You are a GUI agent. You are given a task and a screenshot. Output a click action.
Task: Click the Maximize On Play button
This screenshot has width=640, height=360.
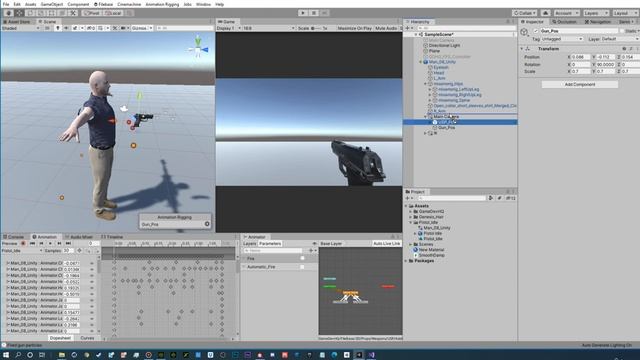point(354,28)
